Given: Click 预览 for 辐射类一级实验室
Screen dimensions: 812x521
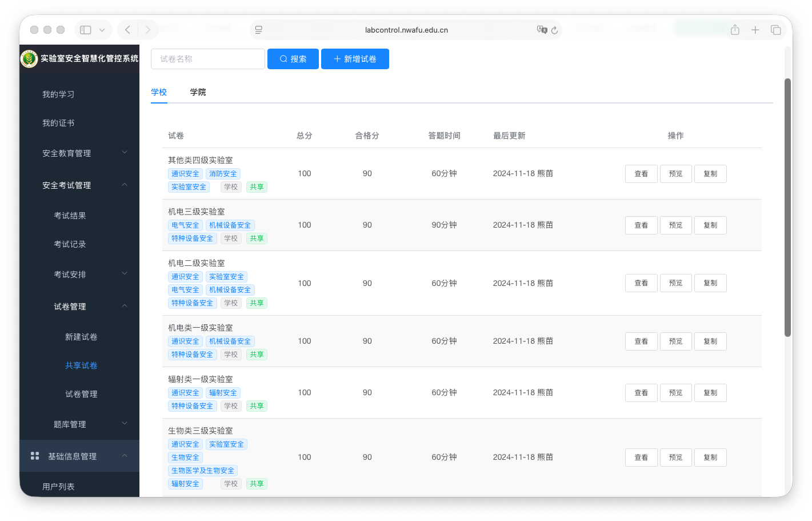Looking at the screenshot, I should pyautogui.click(x=675, y=393).
